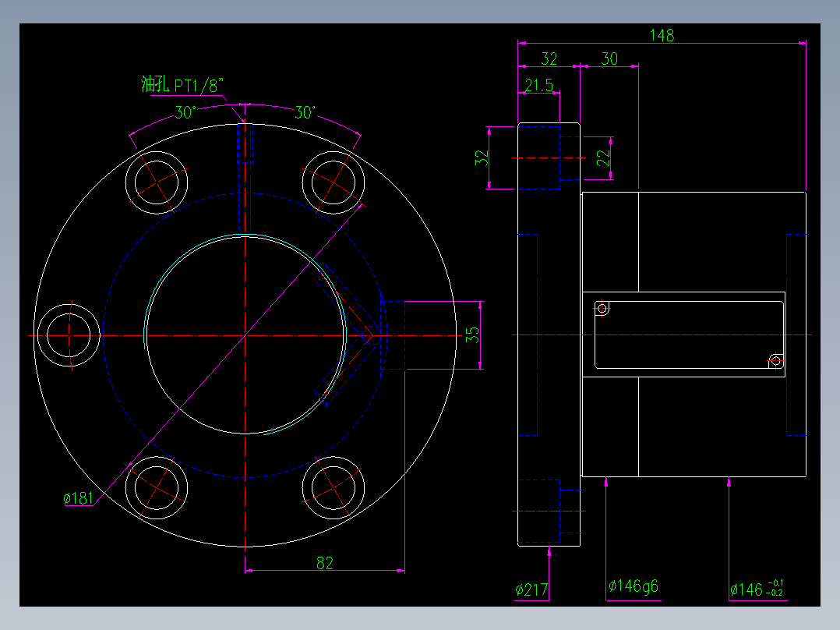The image size is (840, 630).
Task: Click the ø181 diameter dimension label
Action: [78, 499]
